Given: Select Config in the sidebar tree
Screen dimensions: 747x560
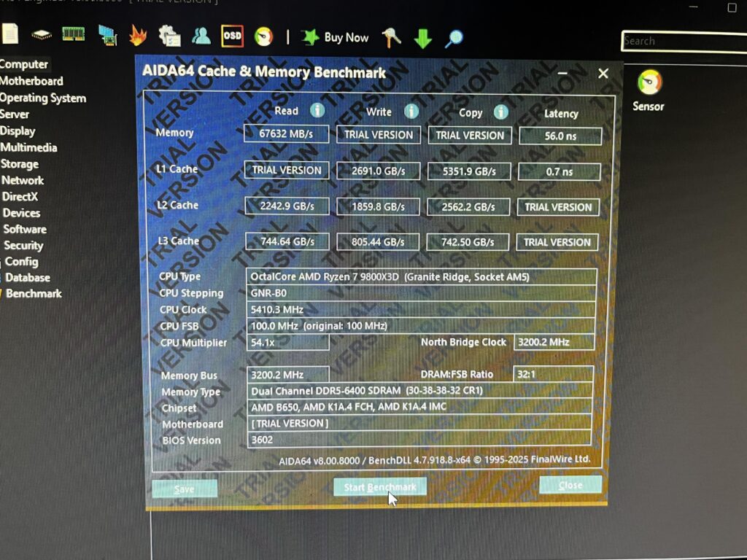Looking at the screenshot, I should point(21,262).
